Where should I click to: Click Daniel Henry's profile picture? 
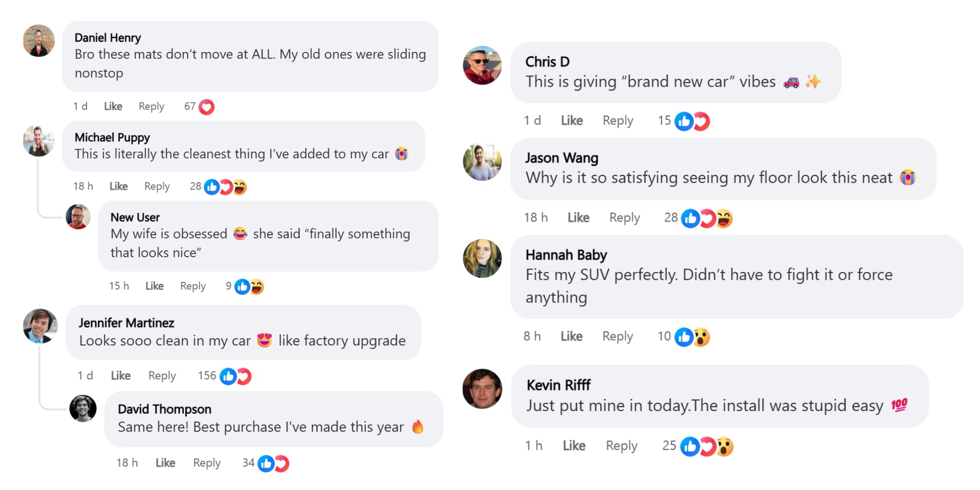click(39, 41)
